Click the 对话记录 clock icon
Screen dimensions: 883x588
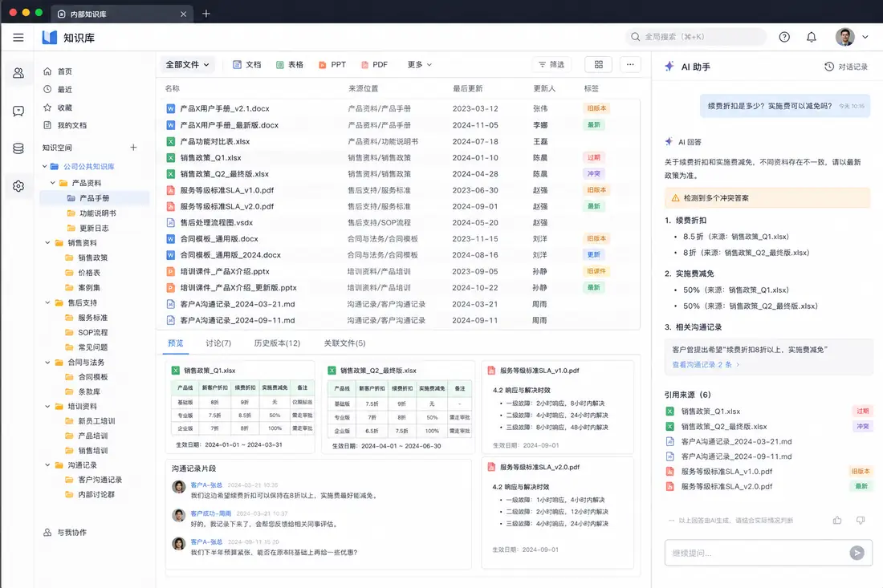coord(829,67)
